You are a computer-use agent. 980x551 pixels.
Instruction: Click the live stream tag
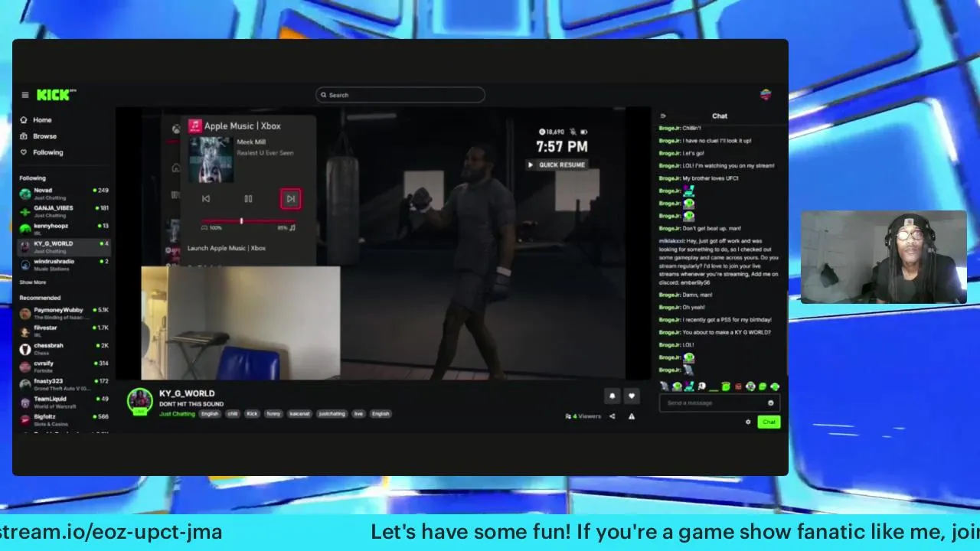pyautogui.click(x=358, y=414)
